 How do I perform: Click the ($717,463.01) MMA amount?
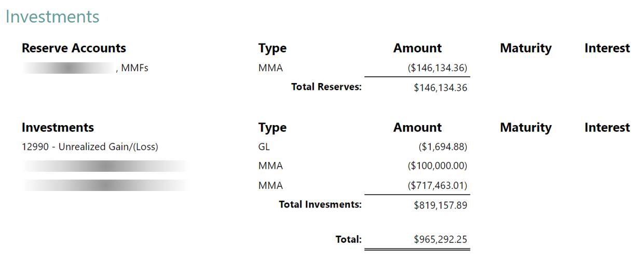[437, 185]
